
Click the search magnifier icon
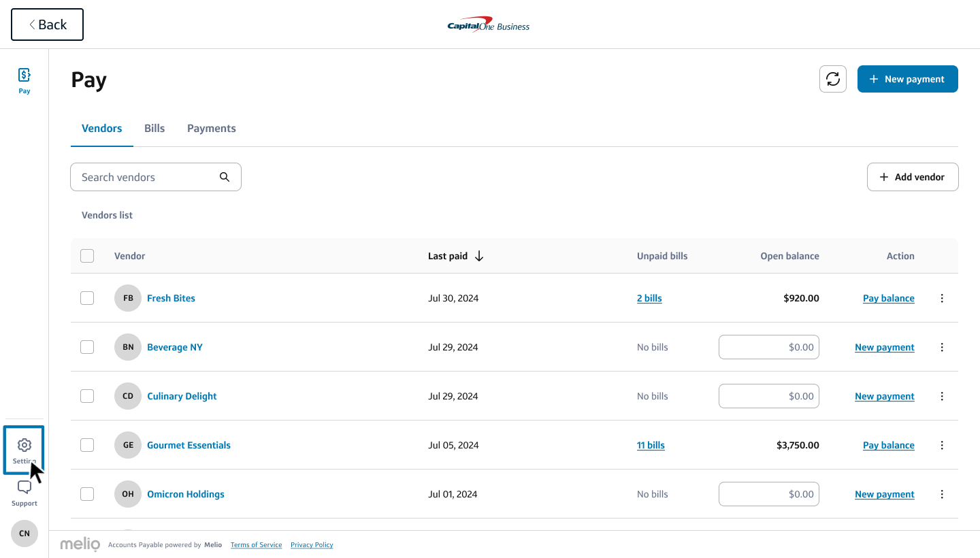point(225,177)
